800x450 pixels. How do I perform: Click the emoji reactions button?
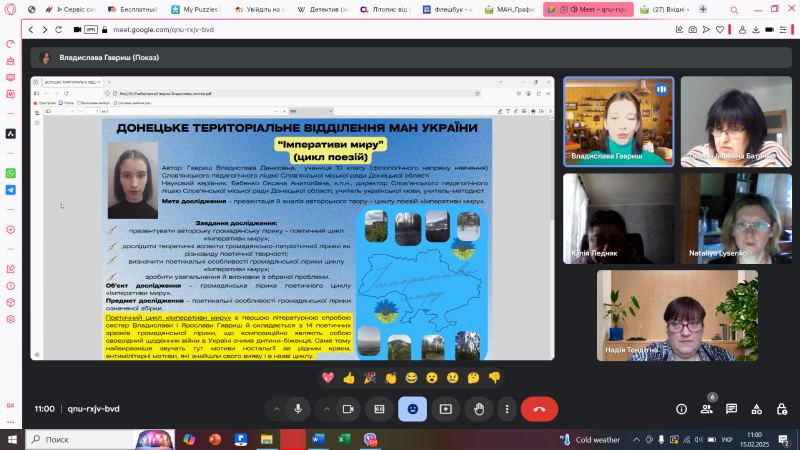pos(412,408)
